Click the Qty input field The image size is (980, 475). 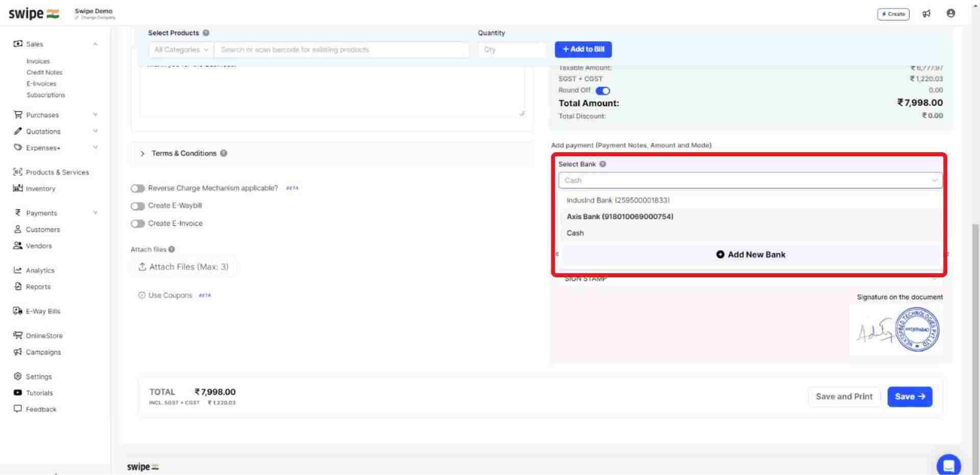(x=512, y=50)
